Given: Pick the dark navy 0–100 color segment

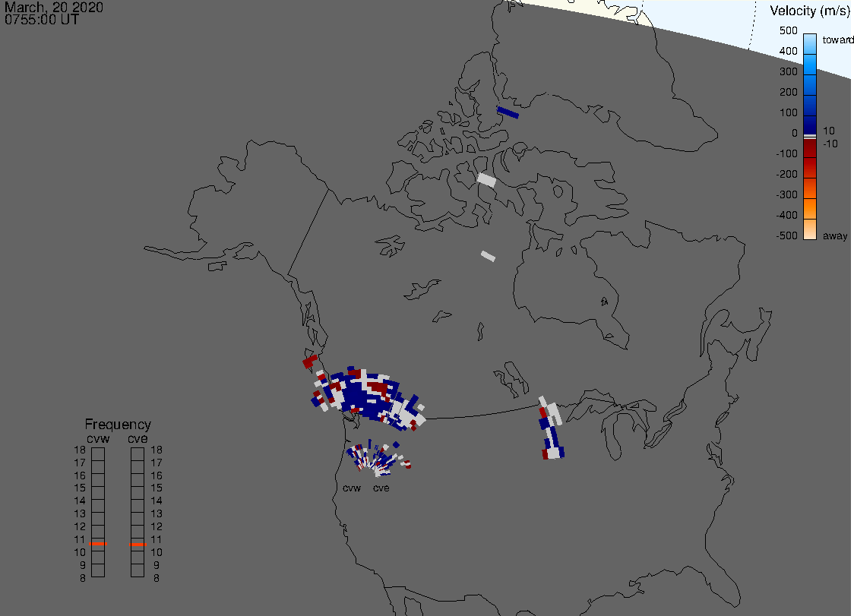Looking at the screenshot, I should click(810, 125).
